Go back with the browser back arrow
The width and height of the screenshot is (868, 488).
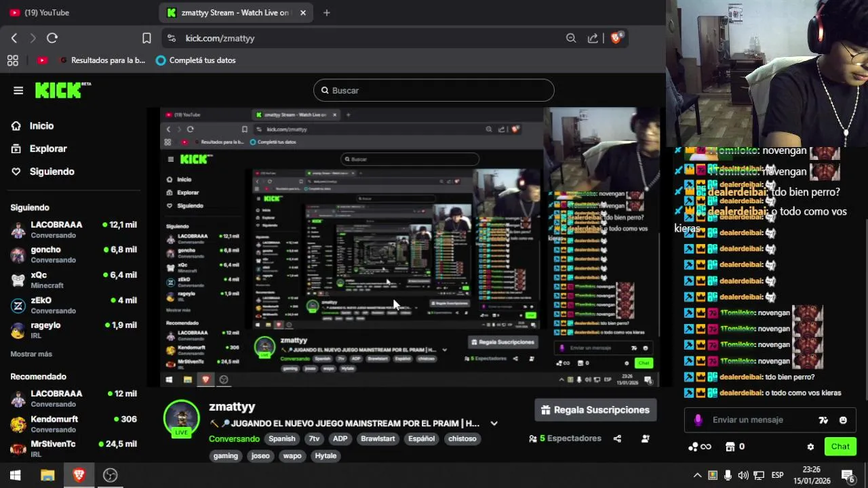(14, 38)
